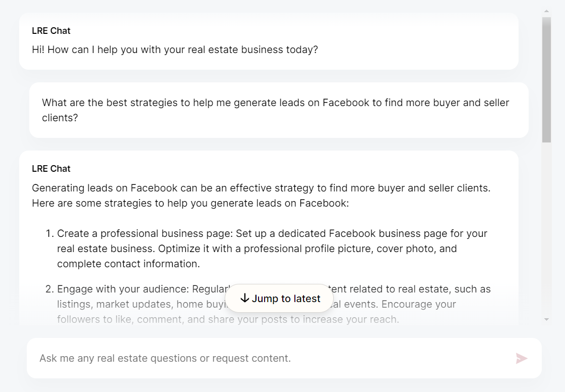This screenshot has width=565, height=392.
Task: Click the faded line "followers to like, comment, and share"
Action: pyautogui.click(x=228, y=319)
